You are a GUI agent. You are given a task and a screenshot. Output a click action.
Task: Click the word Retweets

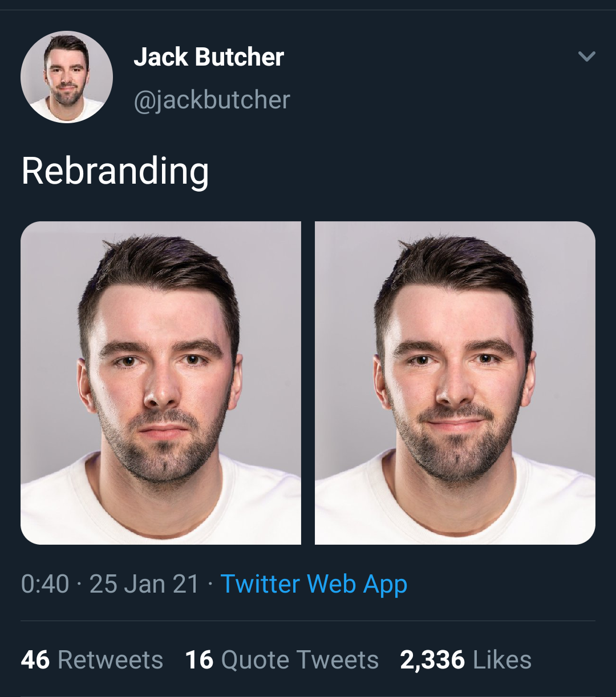click(x=111, y=660)
